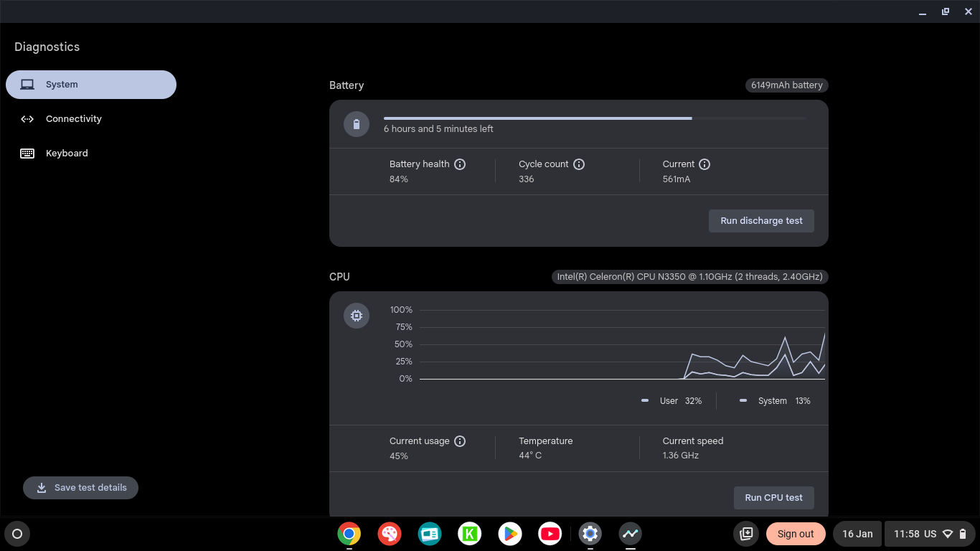Show info about Cycle count
Screen dimensions: 980x551
[579, 164]
